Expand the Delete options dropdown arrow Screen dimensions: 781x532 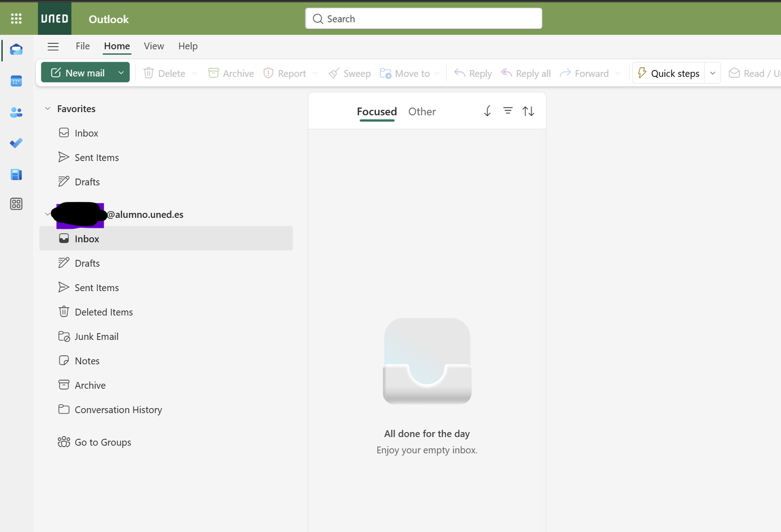coord(194,73)
